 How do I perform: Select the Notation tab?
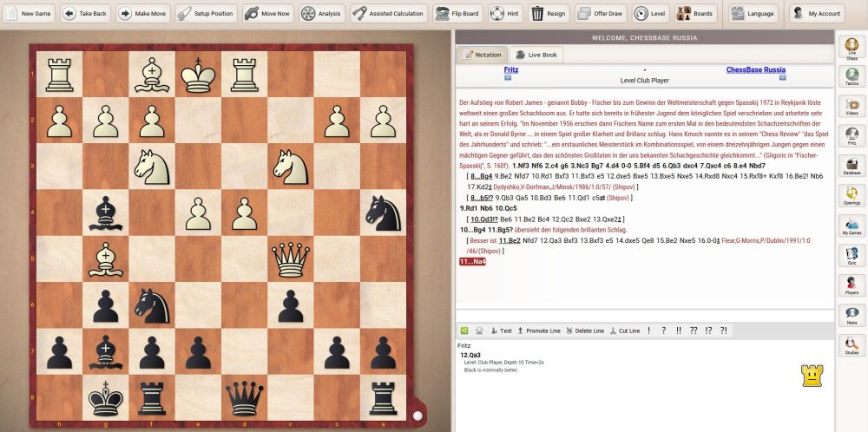click(483, 55)
